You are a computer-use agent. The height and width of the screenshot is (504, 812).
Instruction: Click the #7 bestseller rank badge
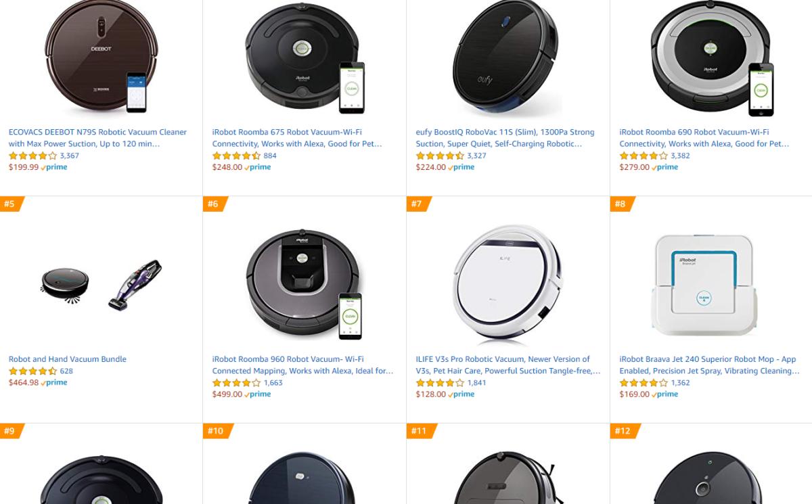[x=417, y=204]
